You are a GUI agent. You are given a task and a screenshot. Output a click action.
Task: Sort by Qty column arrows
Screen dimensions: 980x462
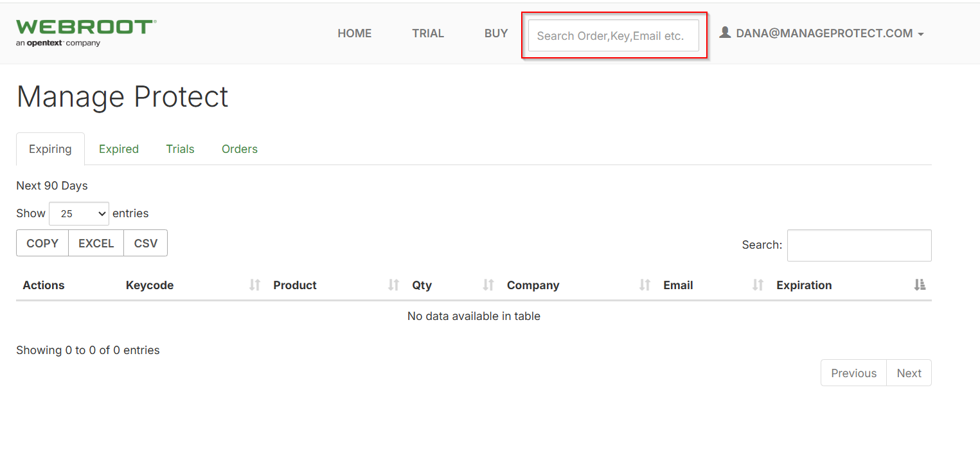488,285
